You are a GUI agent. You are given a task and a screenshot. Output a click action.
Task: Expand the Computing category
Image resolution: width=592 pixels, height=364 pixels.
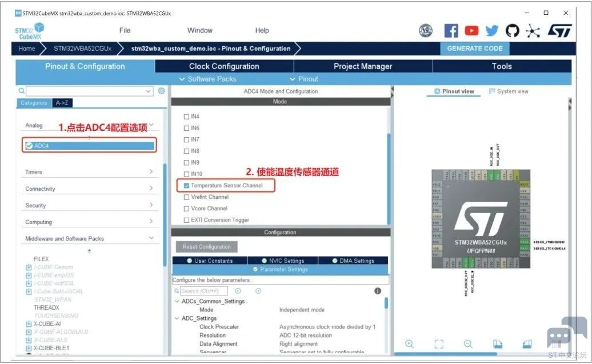point(151,221)
